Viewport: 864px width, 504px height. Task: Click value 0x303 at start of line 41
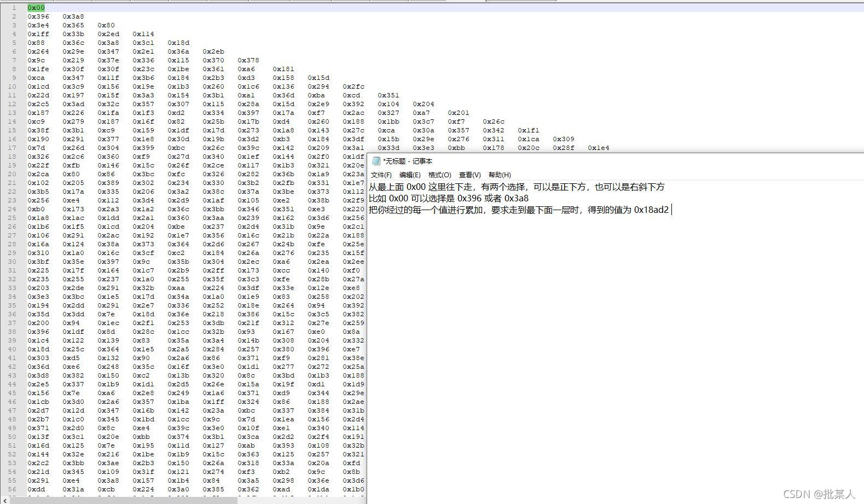[38, 358]
